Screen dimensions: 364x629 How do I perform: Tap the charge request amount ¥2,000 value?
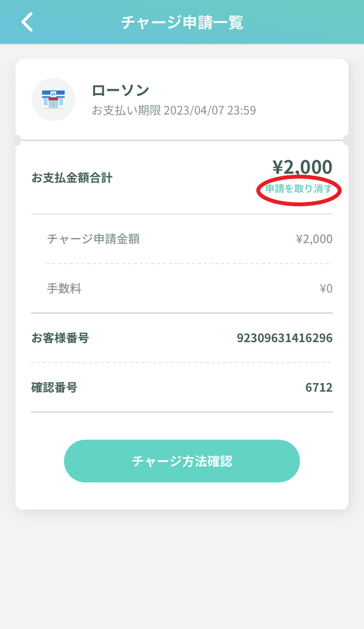(x=314, y=239)
